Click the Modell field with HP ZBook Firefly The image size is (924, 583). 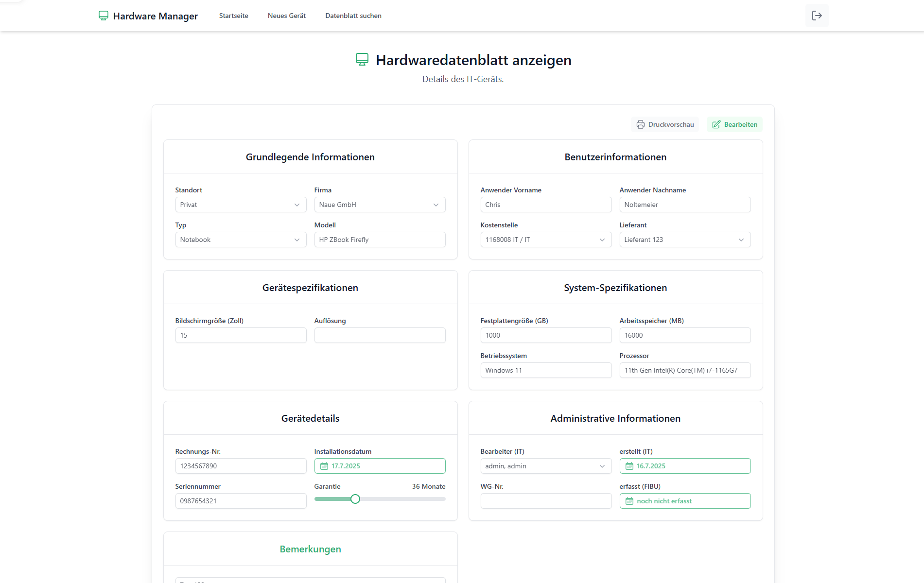(x=380, y=240)
